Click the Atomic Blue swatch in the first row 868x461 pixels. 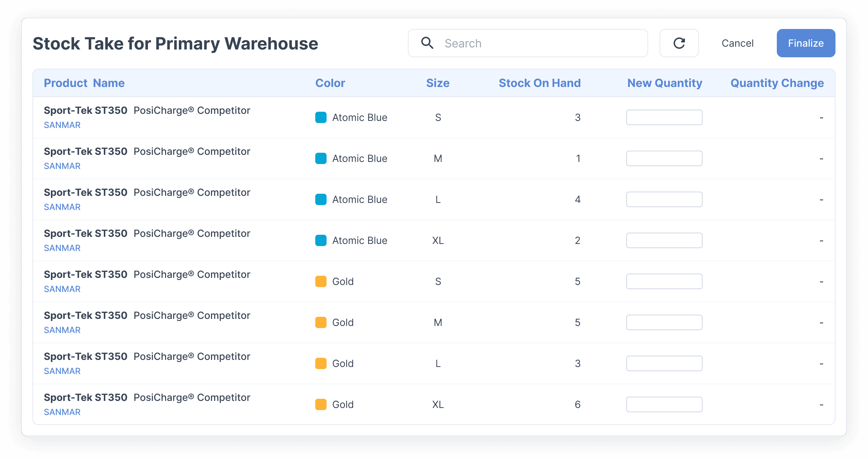tap(321, 117)
